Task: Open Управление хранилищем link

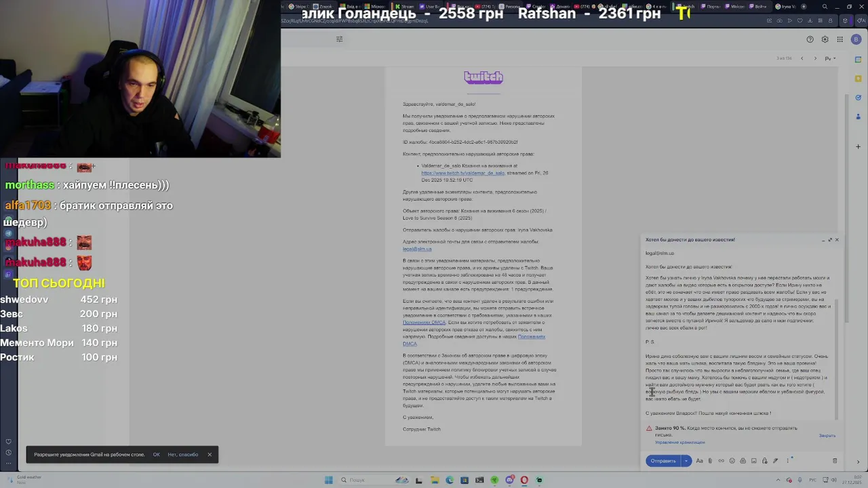Action: point(680,443)
